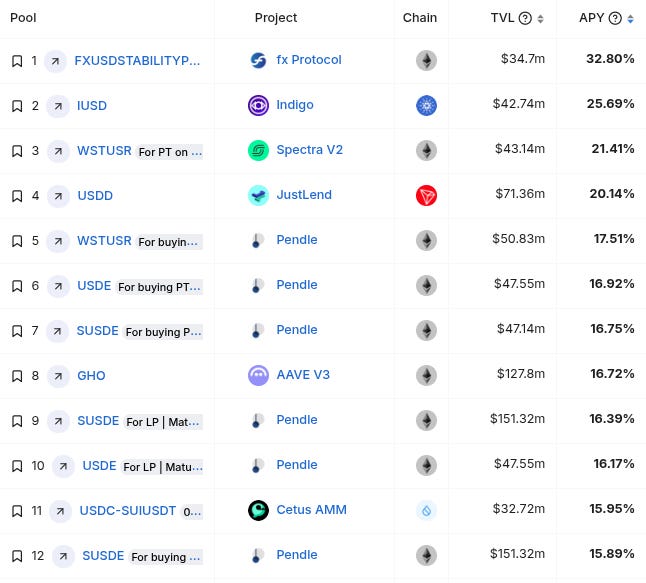Screen dimensions: 646x583
Task: Open the Spectra V2 project page
Action: click(309, 150)
